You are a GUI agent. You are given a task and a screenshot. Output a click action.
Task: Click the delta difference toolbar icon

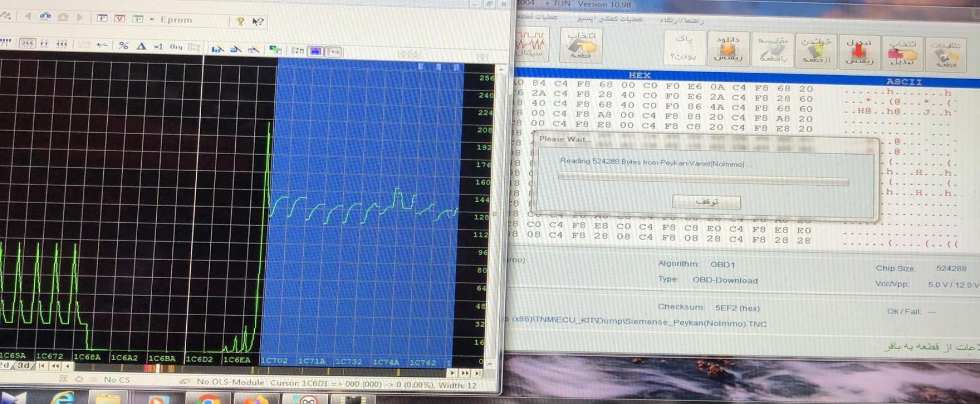pos(141,46)
